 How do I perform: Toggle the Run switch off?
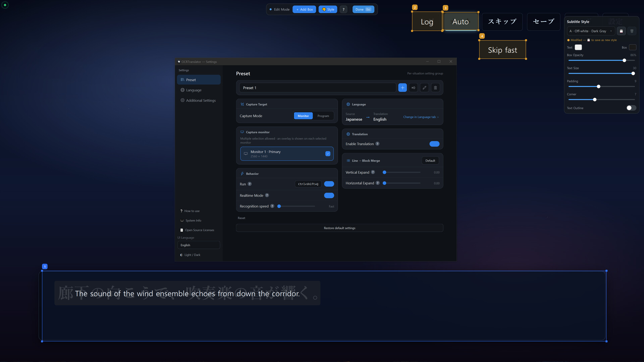pos(329,184)
